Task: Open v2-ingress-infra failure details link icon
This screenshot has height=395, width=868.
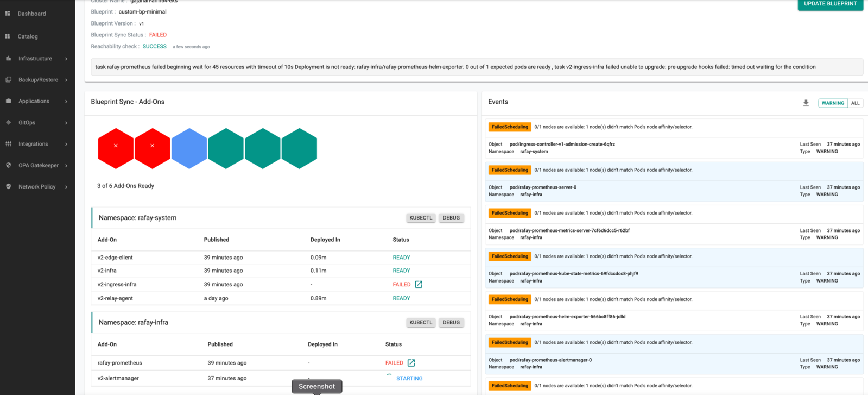Action: 419,284
